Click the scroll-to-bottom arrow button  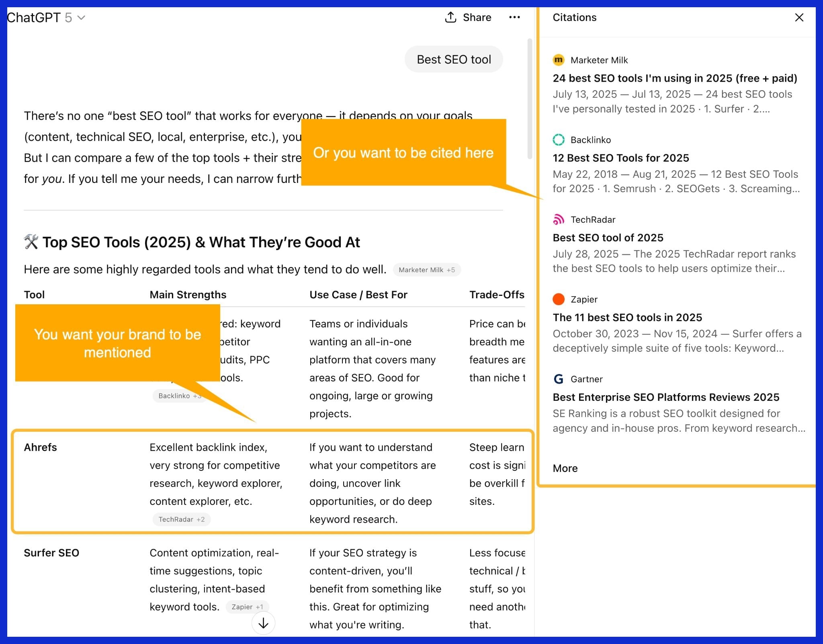point(263,623)
